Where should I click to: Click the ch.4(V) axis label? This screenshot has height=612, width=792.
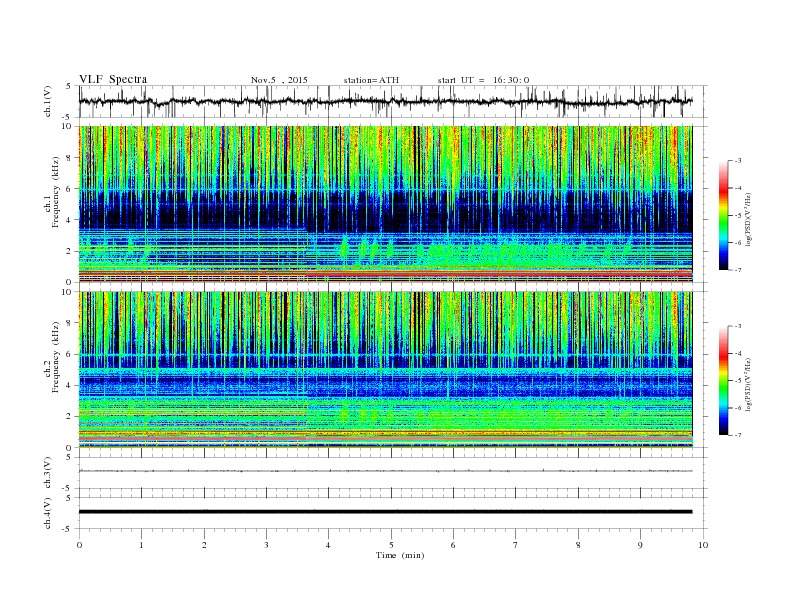[48, 514]
